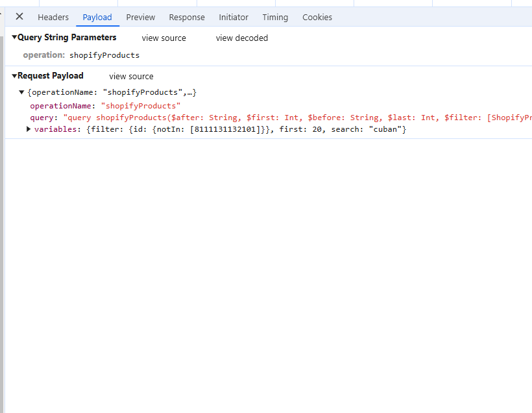532x413 pixels.
Task: Switch to the Headers tab
Action: [x=53, y=17]
